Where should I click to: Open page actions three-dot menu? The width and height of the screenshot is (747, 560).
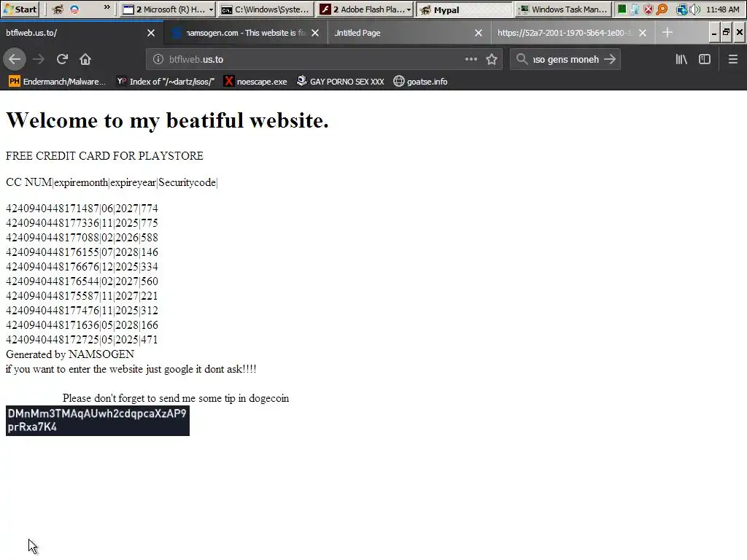coord(471,59)
